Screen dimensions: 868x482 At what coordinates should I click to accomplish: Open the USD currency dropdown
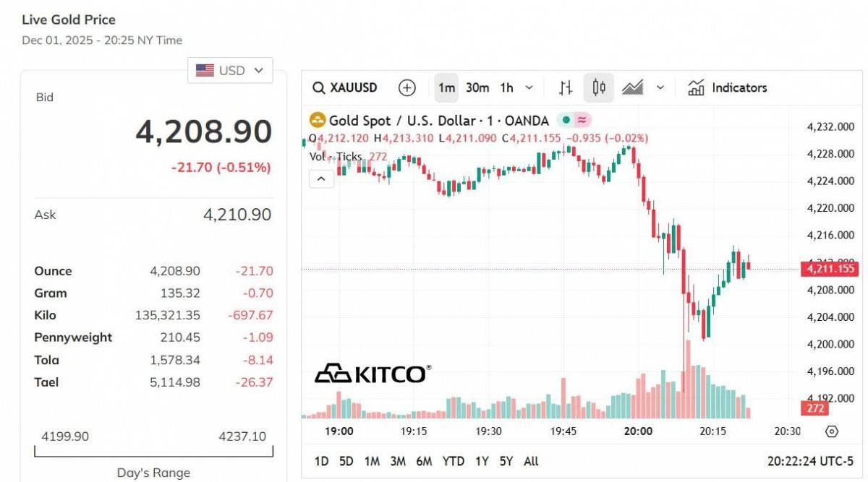pos(231,71)
